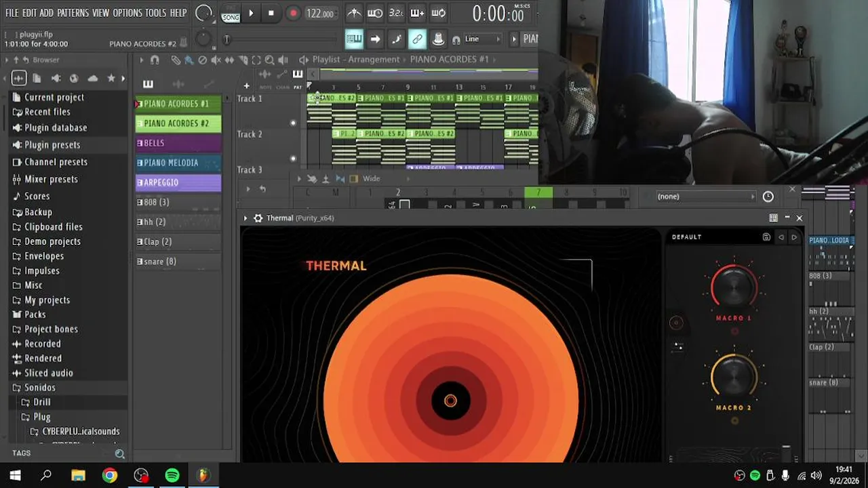This screenshot has width=868, height=488.
Task: Click the main volume knob
Action: pos(203,13)
